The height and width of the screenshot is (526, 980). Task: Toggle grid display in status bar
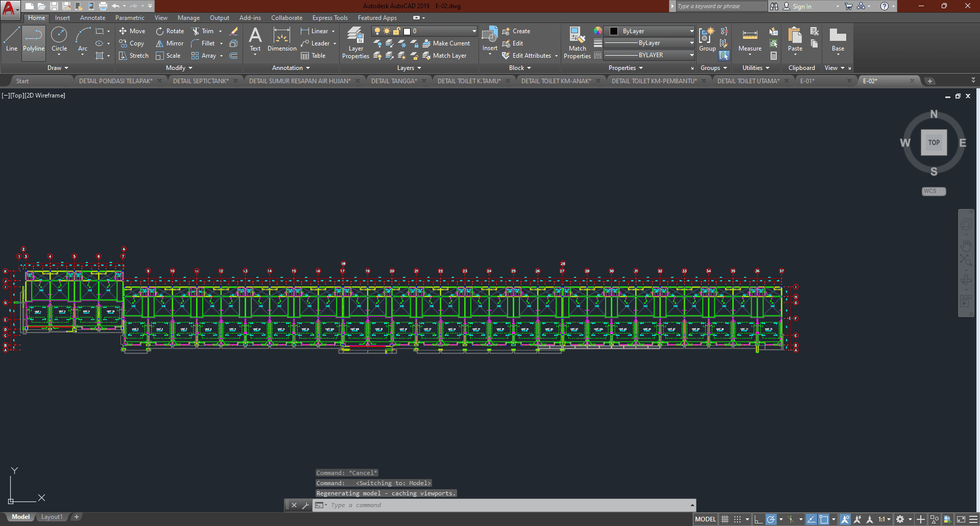725,519
